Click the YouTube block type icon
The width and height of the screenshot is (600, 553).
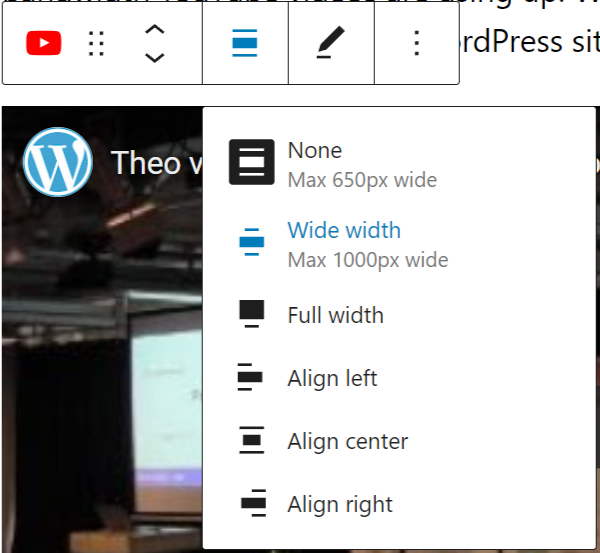44,43
